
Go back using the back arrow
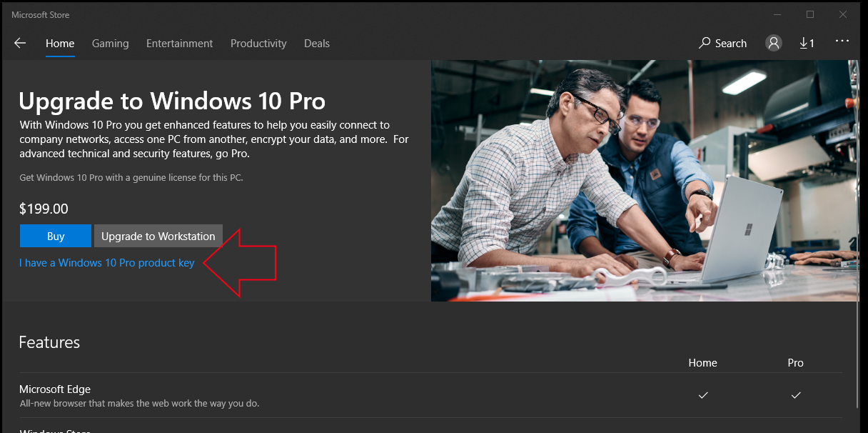pyautogui.click(x=20, y=43)
